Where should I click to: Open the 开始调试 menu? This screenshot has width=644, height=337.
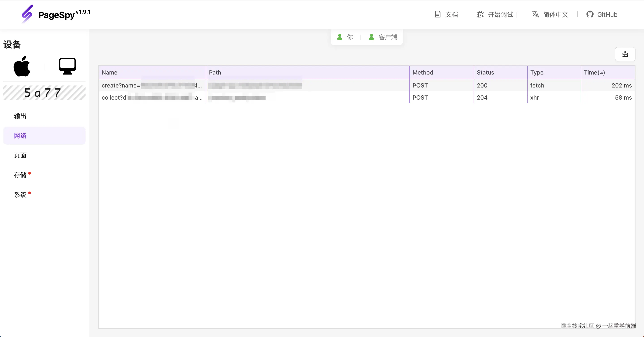(500, 15)
